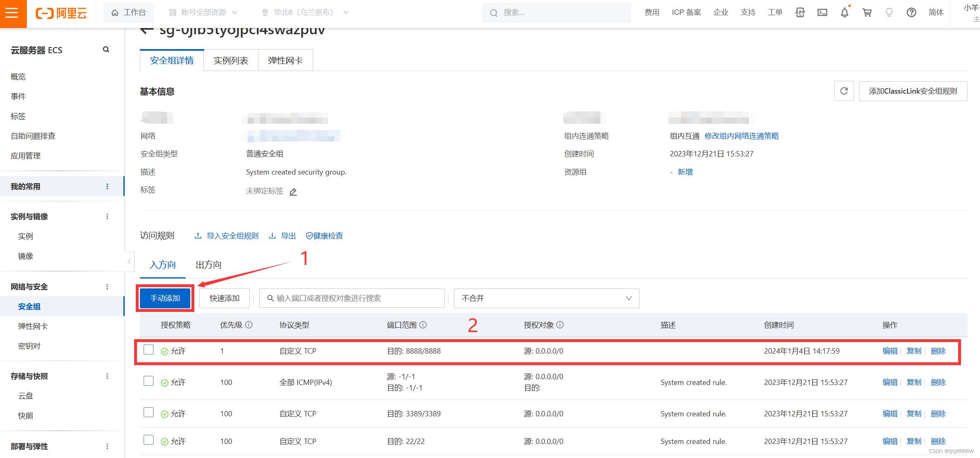Open 工单 in top bar
980x458 pixels.
(x=775, y=13)
